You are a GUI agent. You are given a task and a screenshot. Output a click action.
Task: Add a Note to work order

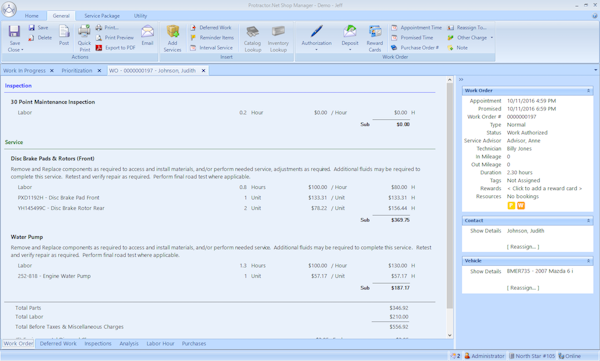pos(458,47)
